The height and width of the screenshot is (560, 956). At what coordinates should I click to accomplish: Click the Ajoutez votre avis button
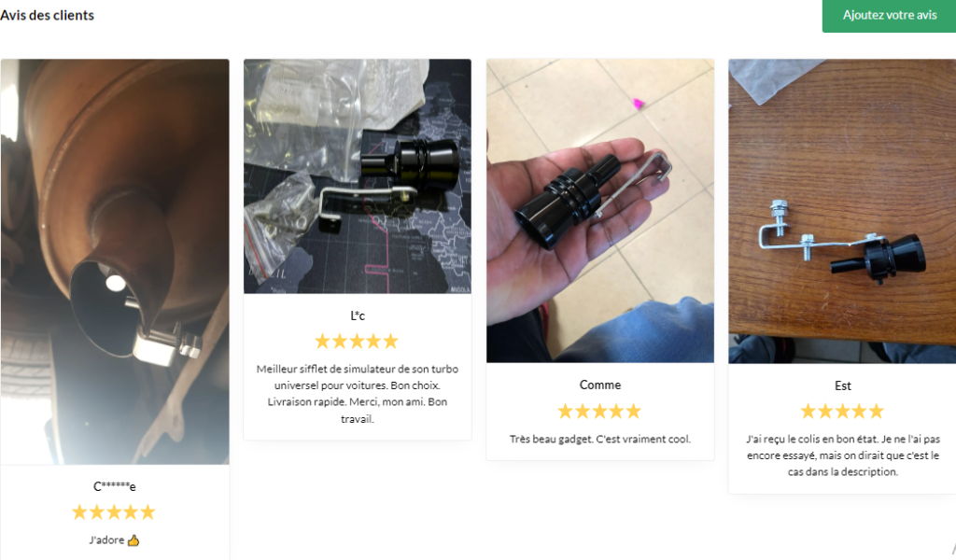[x=889, y=15]
